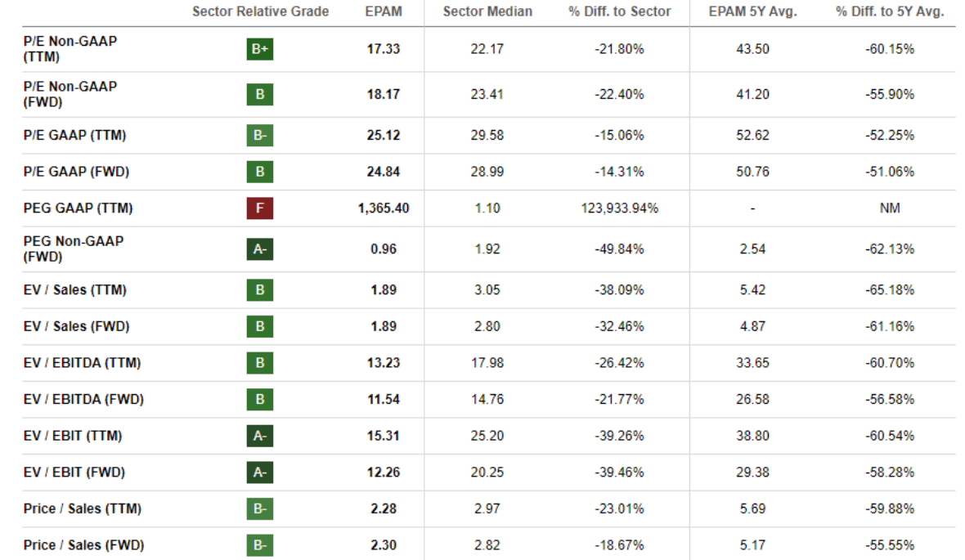Click the -55.55% 5Y difference cell
Image resolution: width=965 pixels, height=560 pixels.
tap(890, 545)
